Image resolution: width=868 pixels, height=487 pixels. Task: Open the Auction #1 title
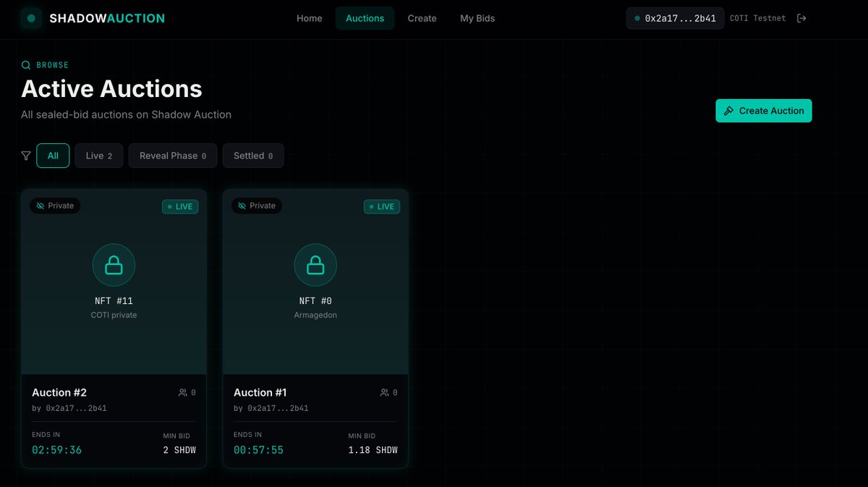pyautogui.click(x=260, y=392)
